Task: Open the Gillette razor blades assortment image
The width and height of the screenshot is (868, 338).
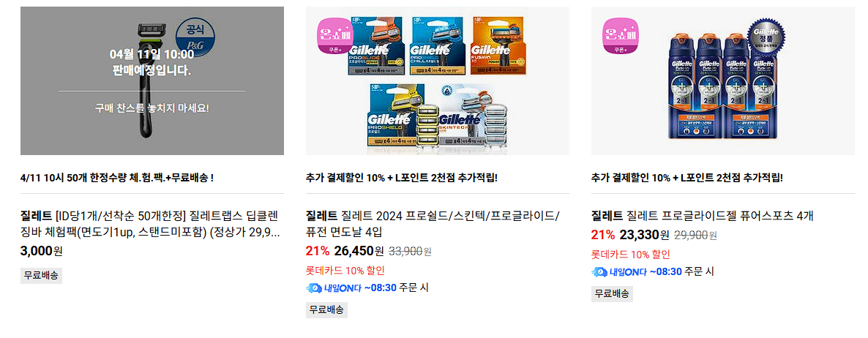Action: tap(438, 80)
